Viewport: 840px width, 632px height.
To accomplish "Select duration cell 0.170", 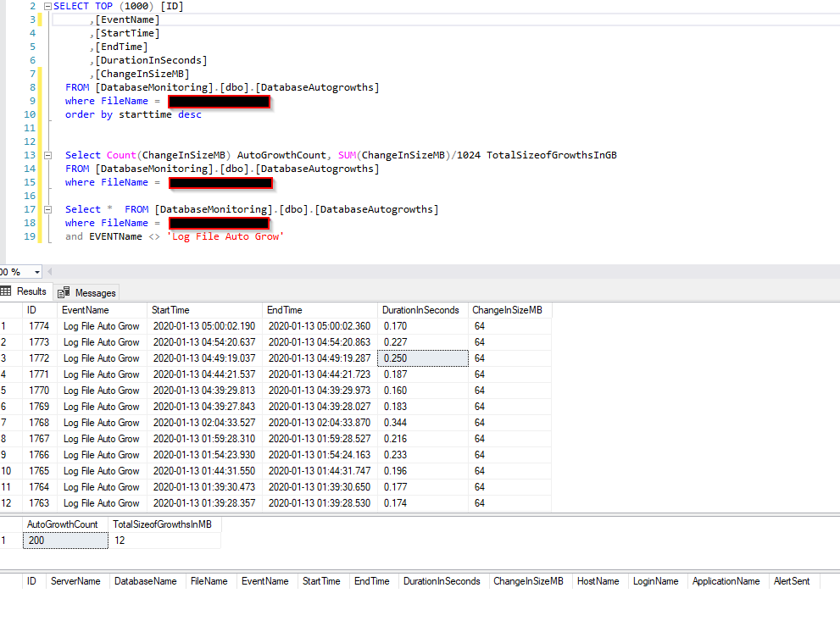I will [x=423, y=326].
